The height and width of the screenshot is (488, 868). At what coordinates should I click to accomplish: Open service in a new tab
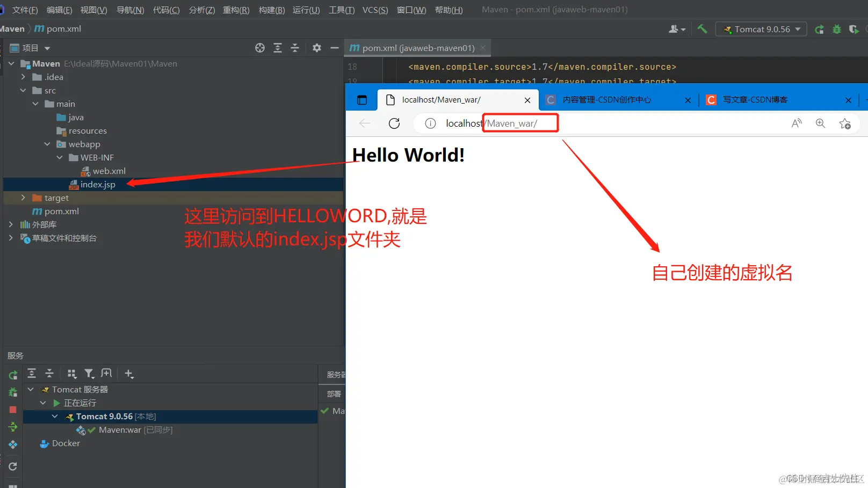[106, 373]
